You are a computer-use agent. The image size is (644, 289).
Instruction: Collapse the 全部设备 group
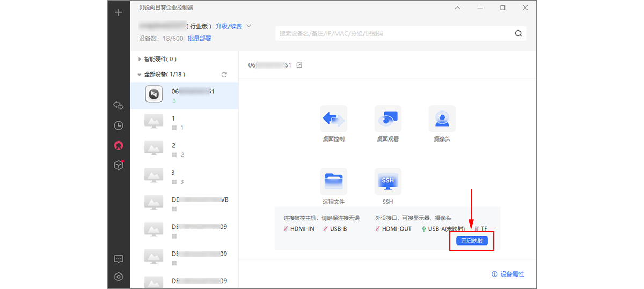pos(140,75)
